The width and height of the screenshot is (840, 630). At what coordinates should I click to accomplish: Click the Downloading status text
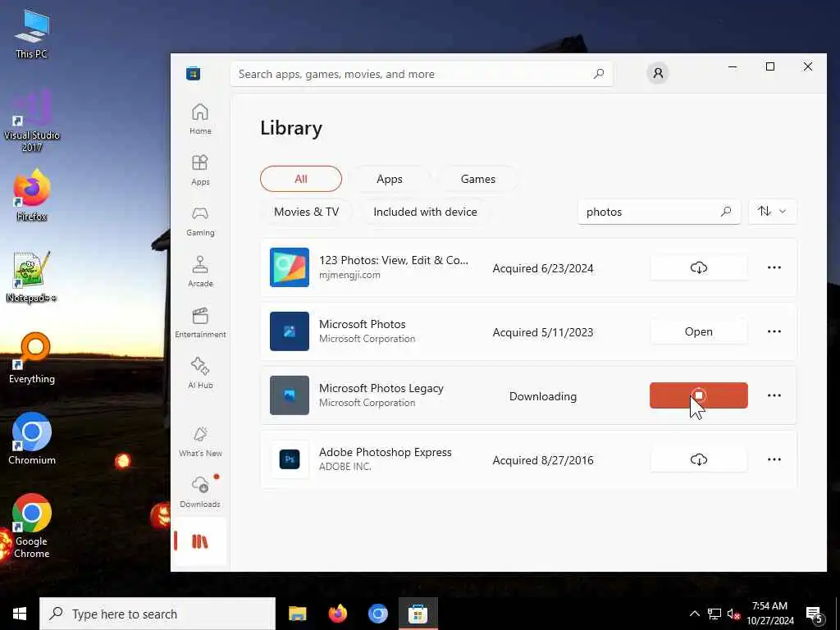click(x=543, y=396)
